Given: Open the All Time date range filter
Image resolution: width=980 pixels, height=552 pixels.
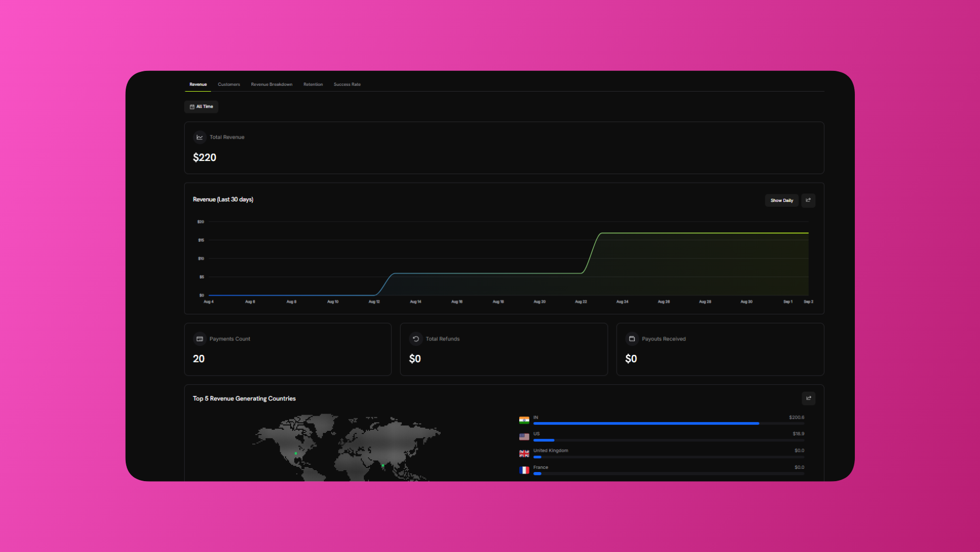Looking at the screenshot, I should tap(201, 107).
